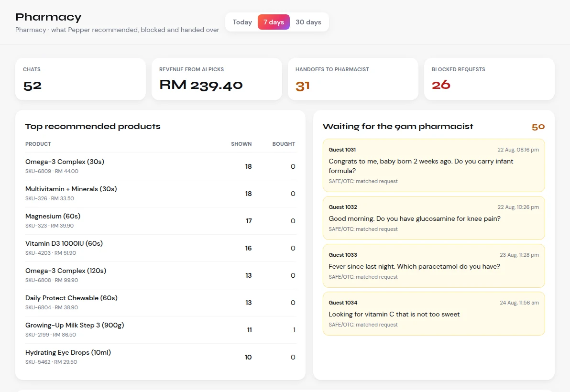Viewport: 570px width, 392px height.
Task: Click the Top recommended products heading
Action: 93,126
